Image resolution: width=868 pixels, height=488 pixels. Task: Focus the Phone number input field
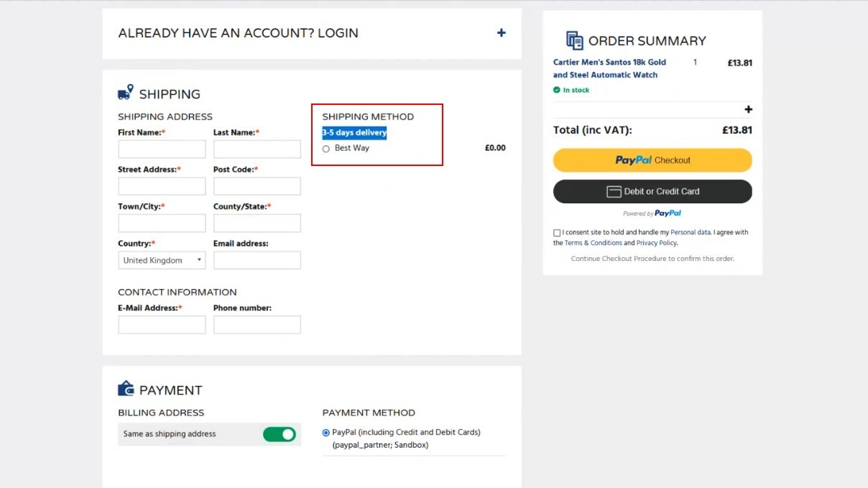point(257,325)
